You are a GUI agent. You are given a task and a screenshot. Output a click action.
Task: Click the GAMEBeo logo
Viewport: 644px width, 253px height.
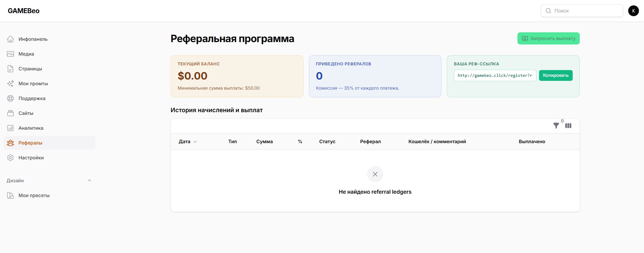click(x=24, y=11)
